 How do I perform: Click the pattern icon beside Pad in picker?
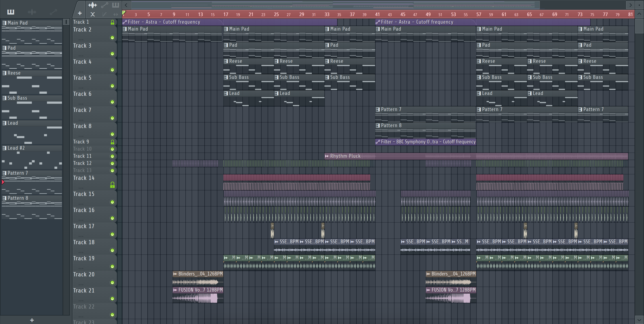click(4, 48)
